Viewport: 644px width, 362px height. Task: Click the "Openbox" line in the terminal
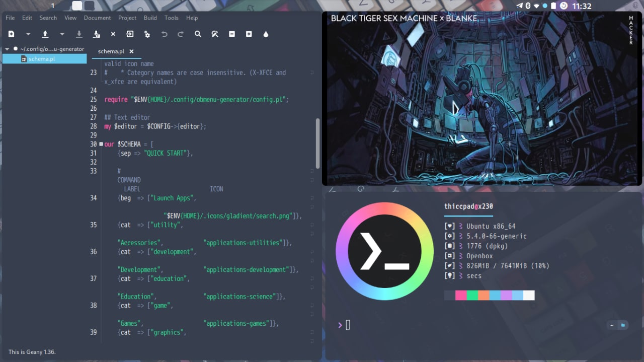point(479,256)
